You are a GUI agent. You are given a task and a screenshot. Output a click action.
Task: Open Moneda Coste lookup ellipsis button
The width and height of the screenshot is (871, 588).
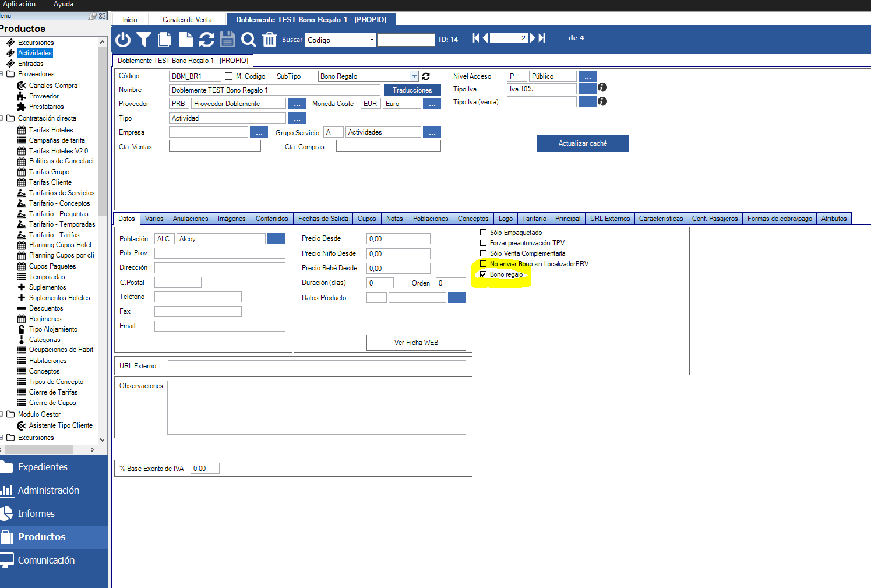pos(432,104)
